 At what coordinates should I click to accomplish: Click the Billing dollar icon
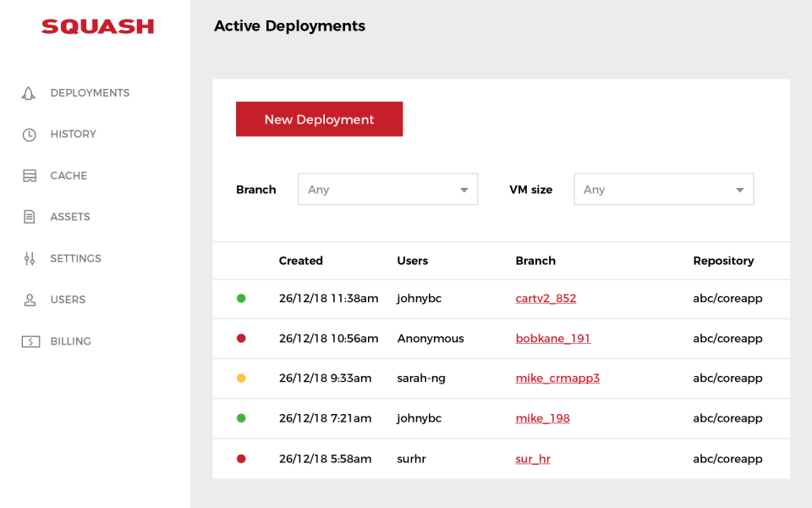(x=30, y=341)
